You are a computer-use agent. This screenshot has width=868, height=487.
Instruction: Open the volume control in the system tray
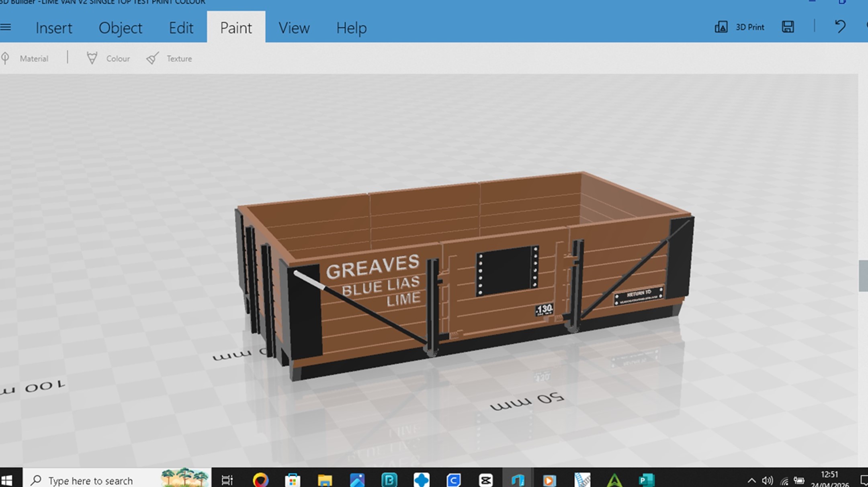point(767,480)
